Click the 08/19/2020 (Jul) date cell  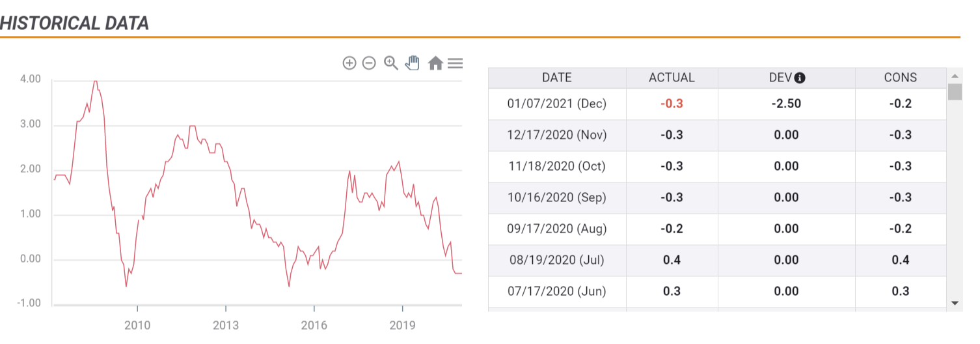pyautogui.click(x=556, y=260)
